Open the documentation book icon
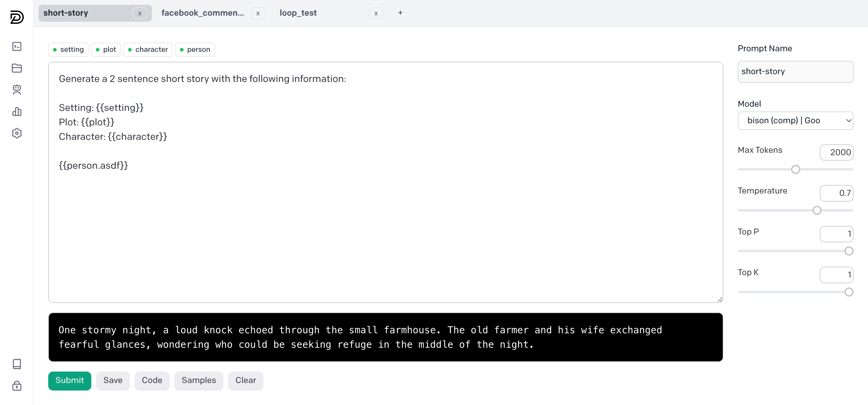 point(17,364)
